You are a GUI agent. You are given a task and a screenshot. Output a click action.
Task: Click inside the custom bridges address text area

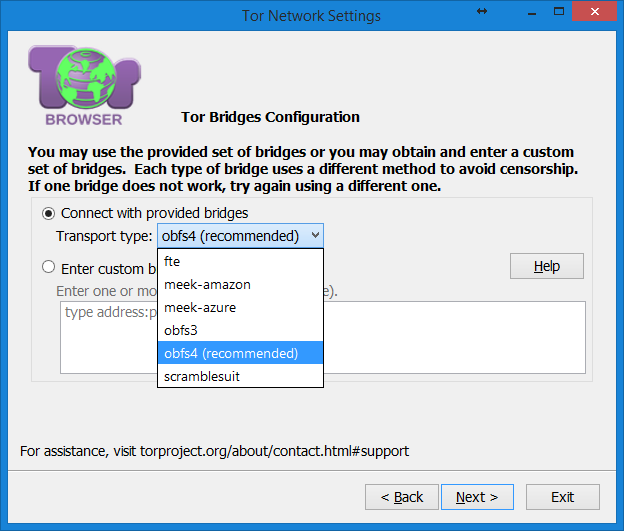[454, 338]
